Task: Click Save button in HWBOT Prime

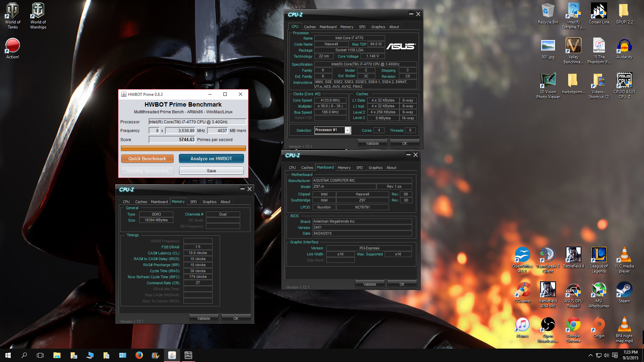Action: pos(211,171)
